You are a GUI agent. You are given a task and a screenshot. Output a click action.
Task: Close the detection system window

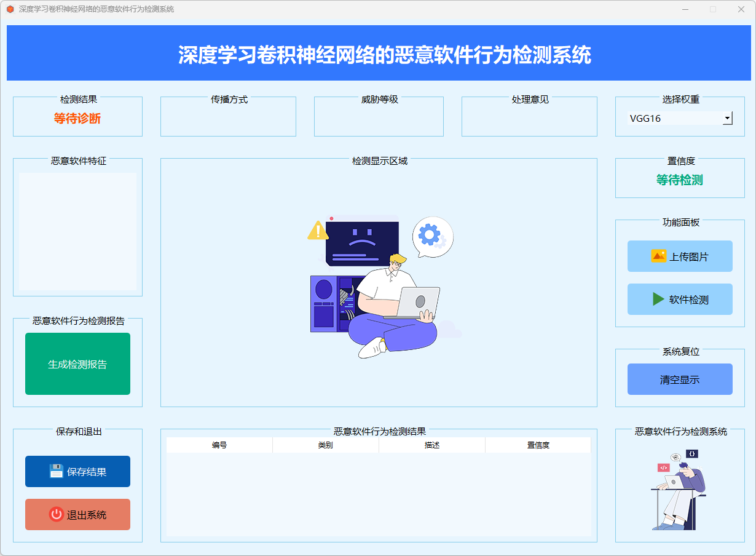[x=741, y=9]
